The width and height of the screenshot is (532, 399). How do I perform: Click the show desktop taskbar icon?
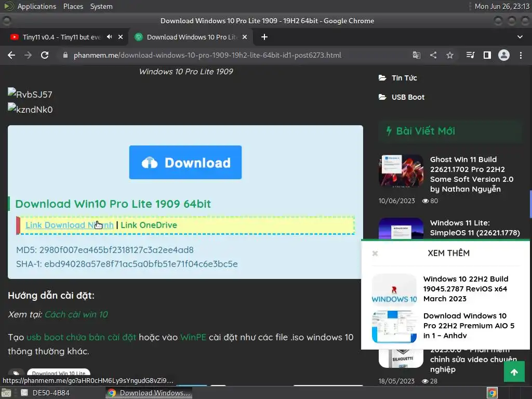tap(6, 393)
